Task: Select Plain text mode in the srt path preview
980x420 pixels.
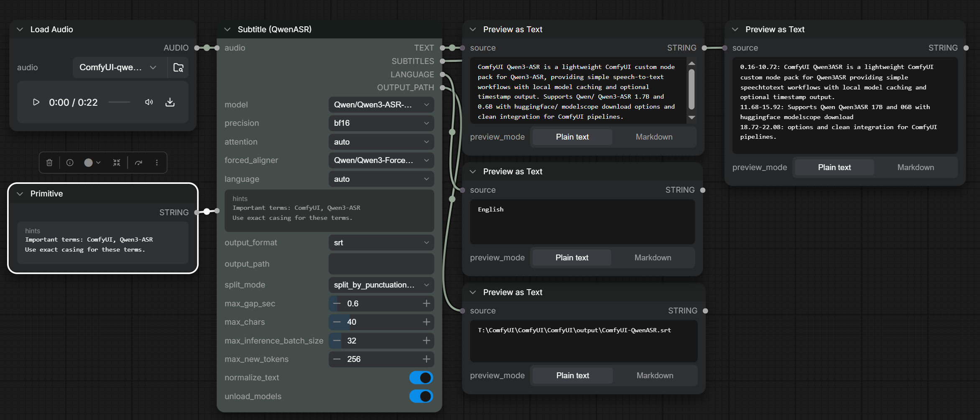Action: pos(573,376)
